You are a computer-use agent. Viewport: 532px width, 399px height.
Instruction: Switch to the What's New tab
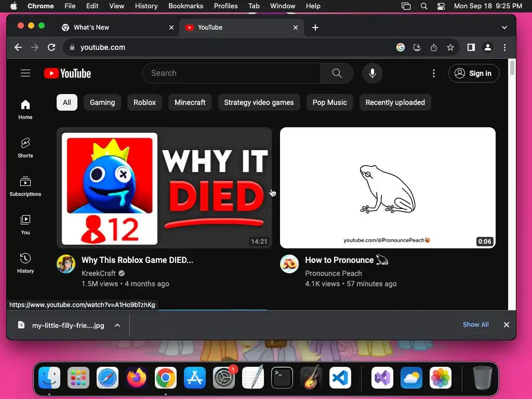(117, 28)
